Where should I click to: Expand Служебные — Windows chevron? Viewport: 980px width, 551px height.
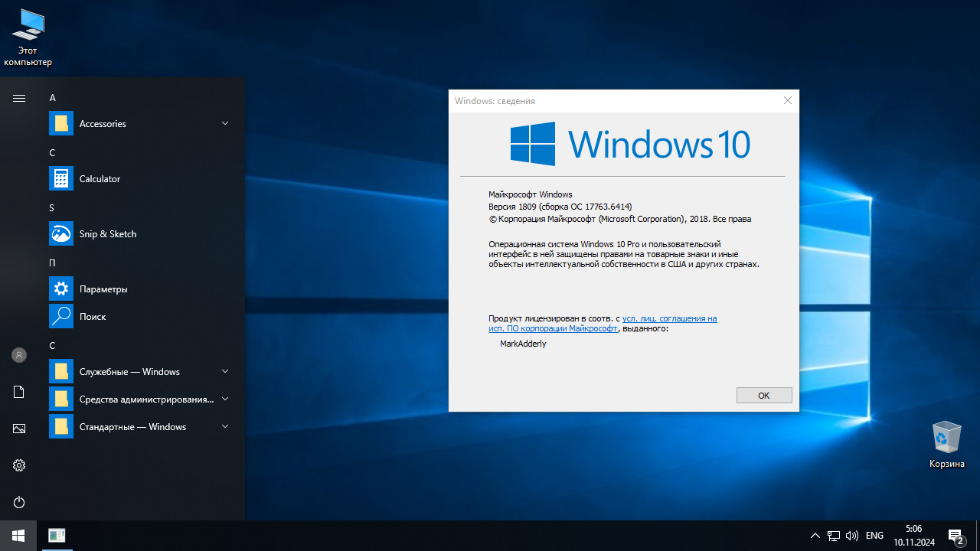[225, 371]
